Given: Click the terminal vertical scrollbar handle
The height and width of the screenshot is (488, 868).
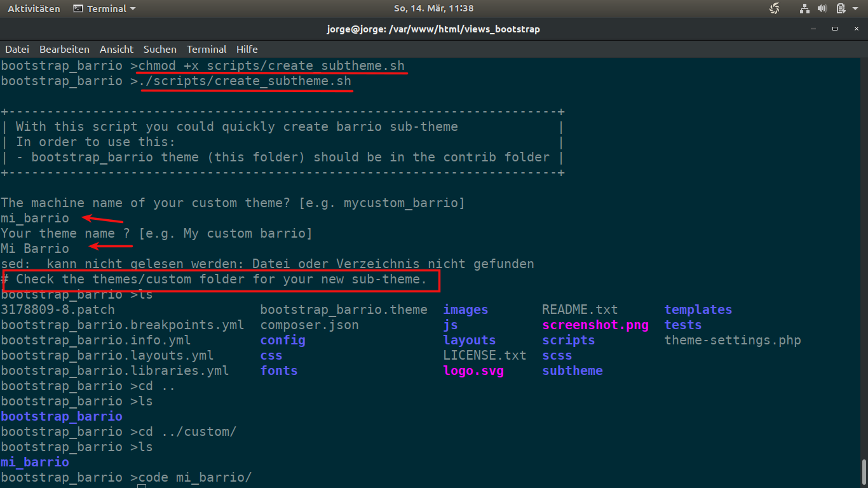Looking at the screenshot, I should [864, 472].
